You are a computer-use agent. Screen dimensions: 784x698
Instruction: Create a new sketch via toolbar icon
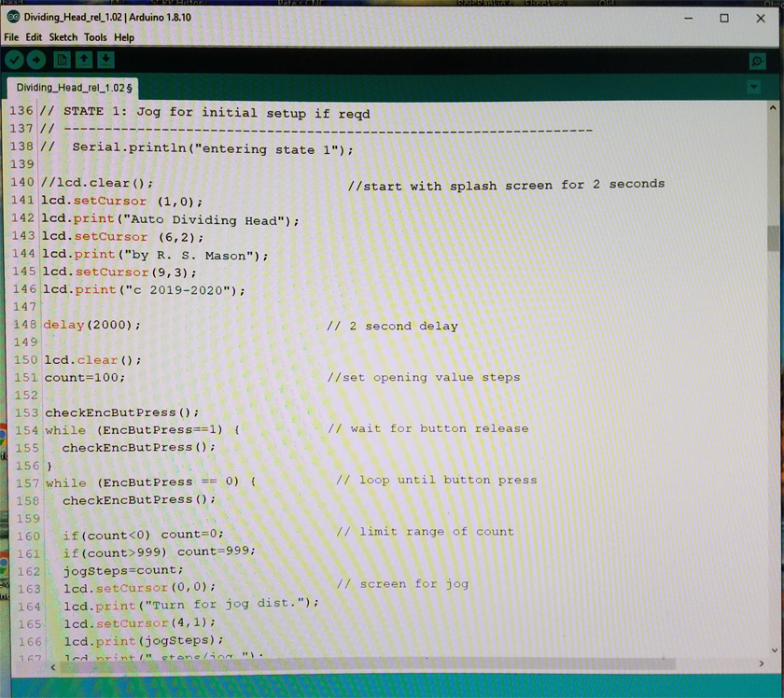click(x=62, y=60)
